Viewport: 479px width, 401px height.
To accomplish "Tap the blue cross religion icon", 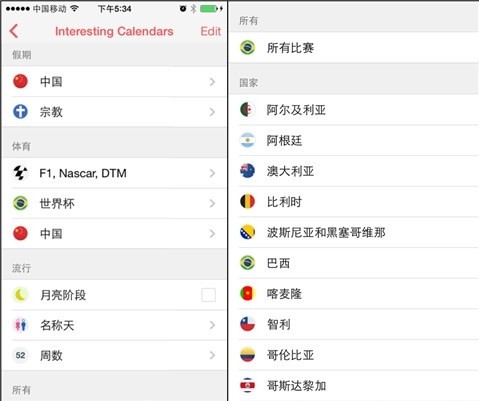I will [x=20, y=112].
